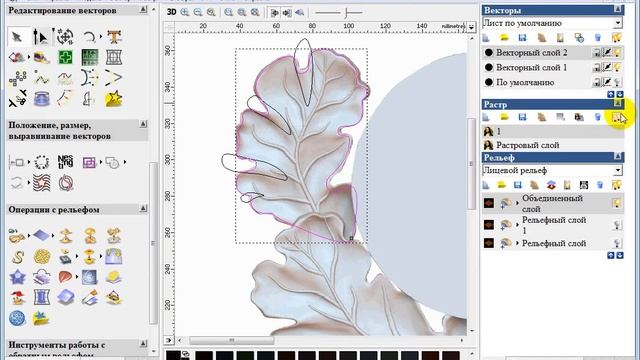640x360 pixels.
Task: Click the yellow star folder icon in vector editing
Action: (x=114, y=98)
